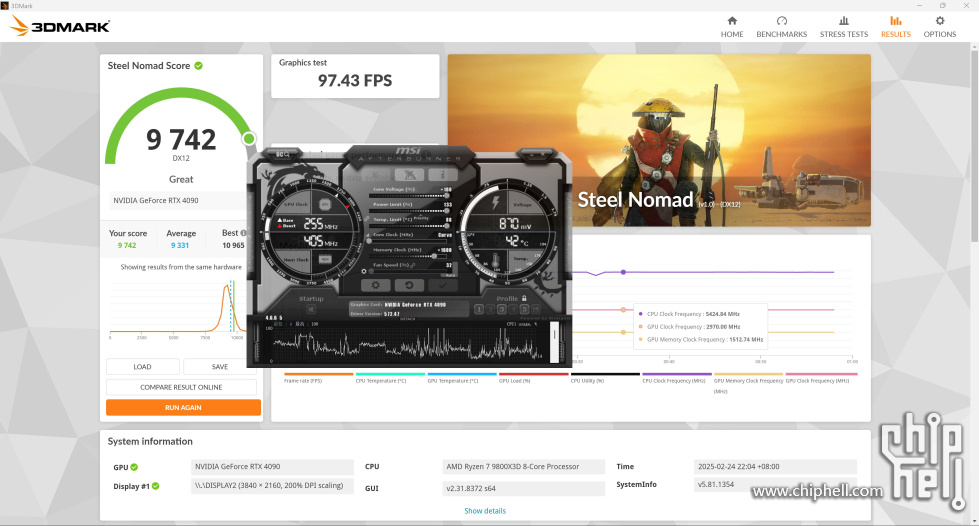Viewport: 979px width, 526px height.
Task: Click the 3DMark logo
Action: pos(61,26)
